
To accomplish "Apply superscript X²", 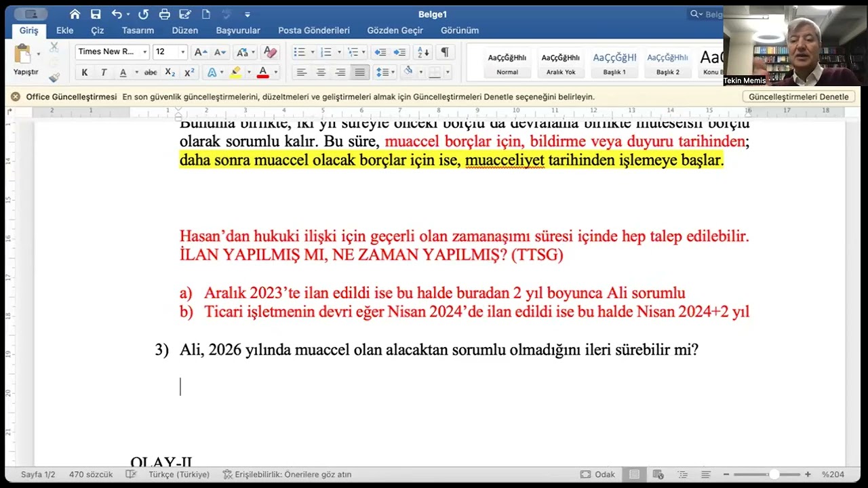I will pos(189,73).
